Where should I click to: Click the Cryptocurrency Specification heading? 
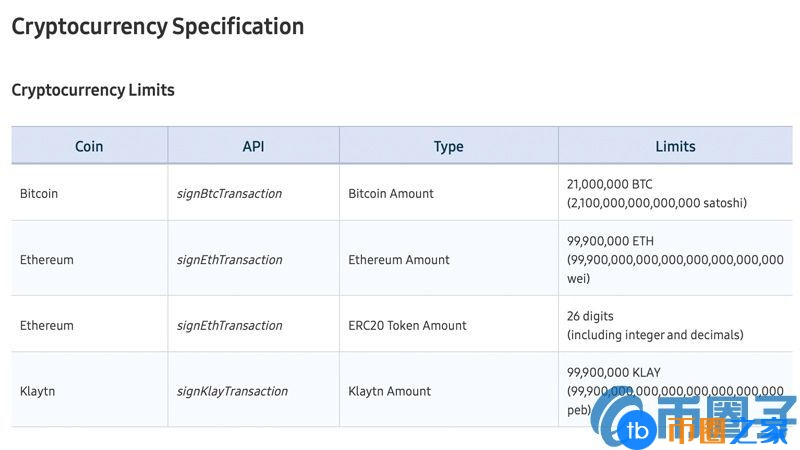(x=158, y=27)
